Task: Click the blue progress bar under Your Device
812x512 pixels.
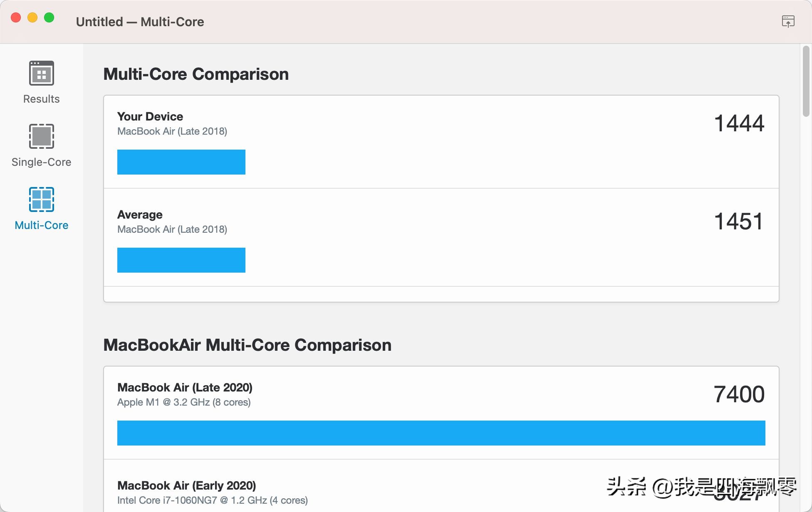Action: click(181, 162)
